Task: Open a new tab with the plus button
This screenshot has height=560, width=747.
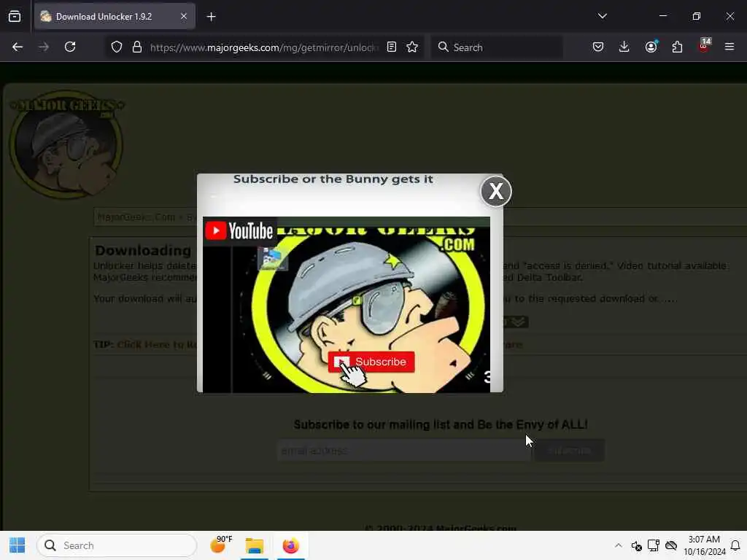Action: [x=211, y=17]
